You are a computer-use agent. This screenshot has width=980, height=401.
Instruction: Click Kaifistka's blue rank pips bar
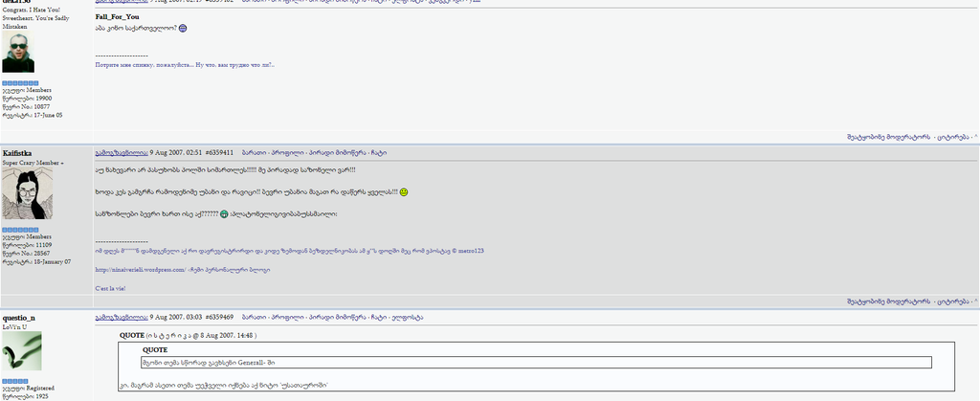click(21, 230)
